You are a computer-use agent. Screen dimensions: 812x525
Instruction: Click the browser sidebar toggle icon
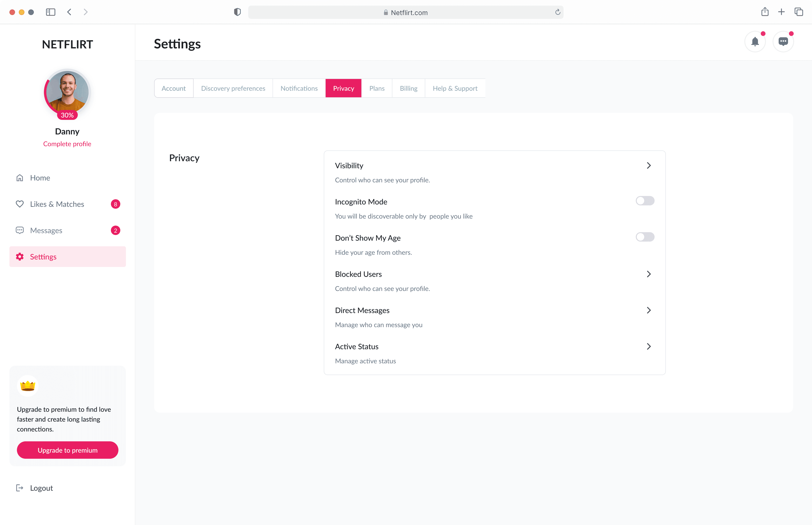click(x=51, y=12)
